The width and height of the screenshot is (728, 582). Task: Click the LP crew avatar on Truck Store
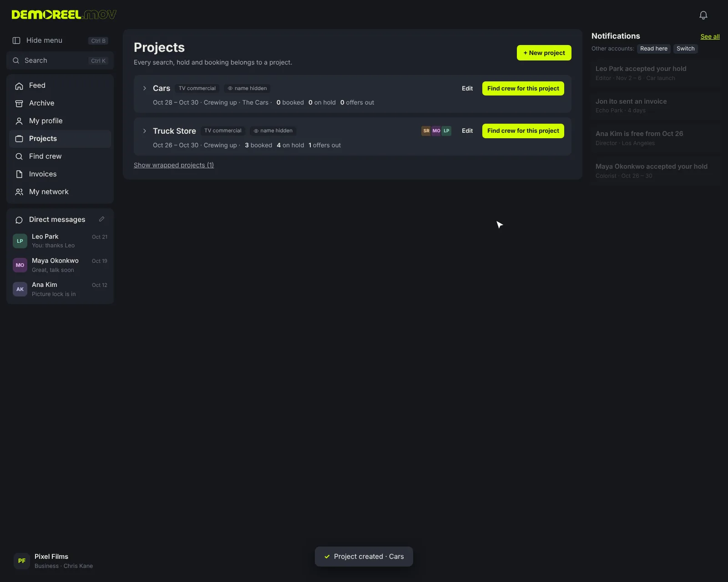[446, 131]
